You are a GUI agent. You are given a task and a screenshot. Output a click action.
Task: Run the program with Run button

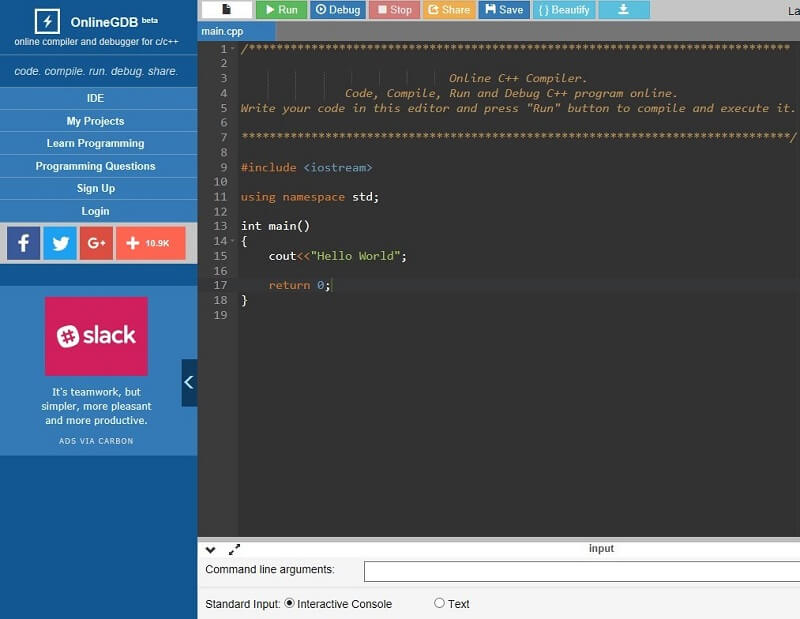[281, 10]
